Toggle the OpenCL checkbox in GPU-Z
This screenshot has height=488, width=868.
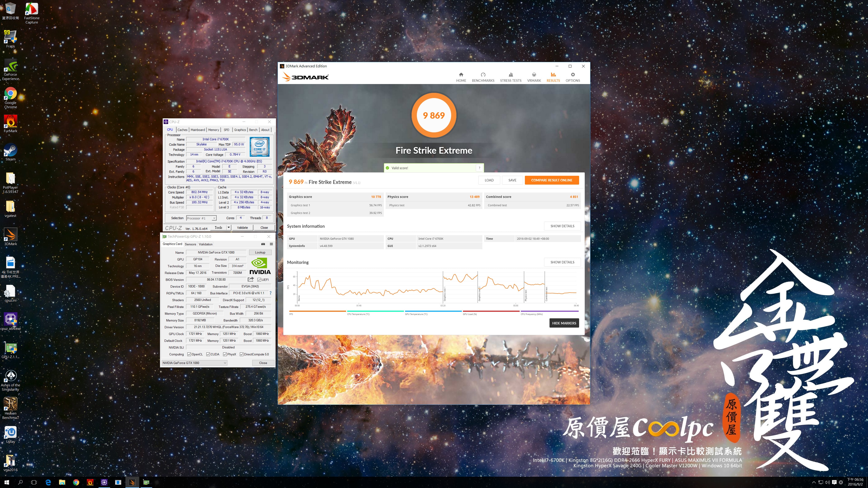pyautogui.click(x=189, y=354)
